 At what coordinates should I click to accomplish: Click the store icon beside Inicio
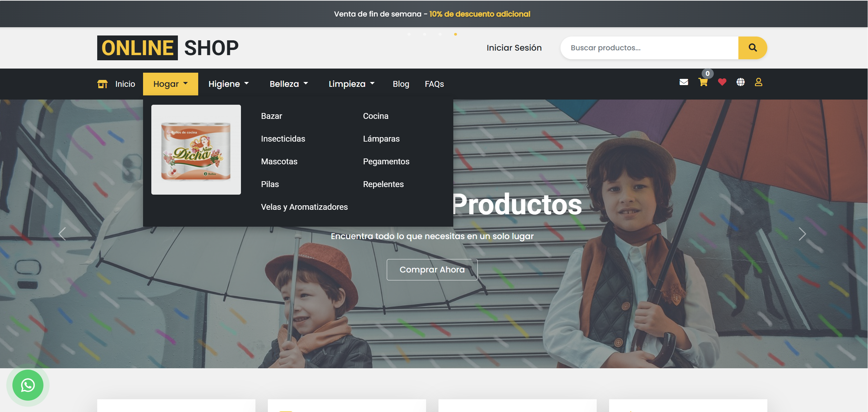click(x=103, y=83)
